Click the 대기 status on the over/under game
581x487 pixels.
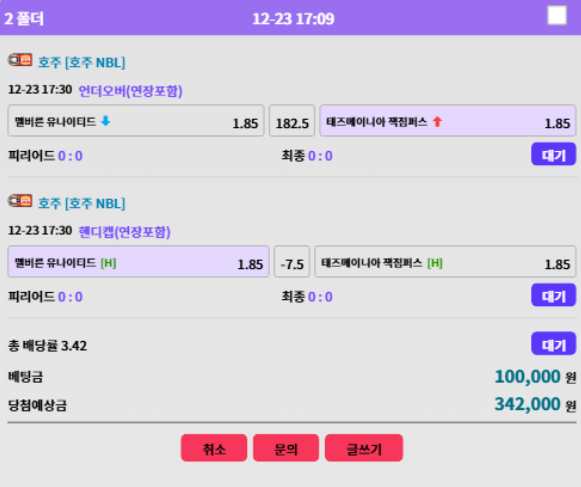(554, 154)
